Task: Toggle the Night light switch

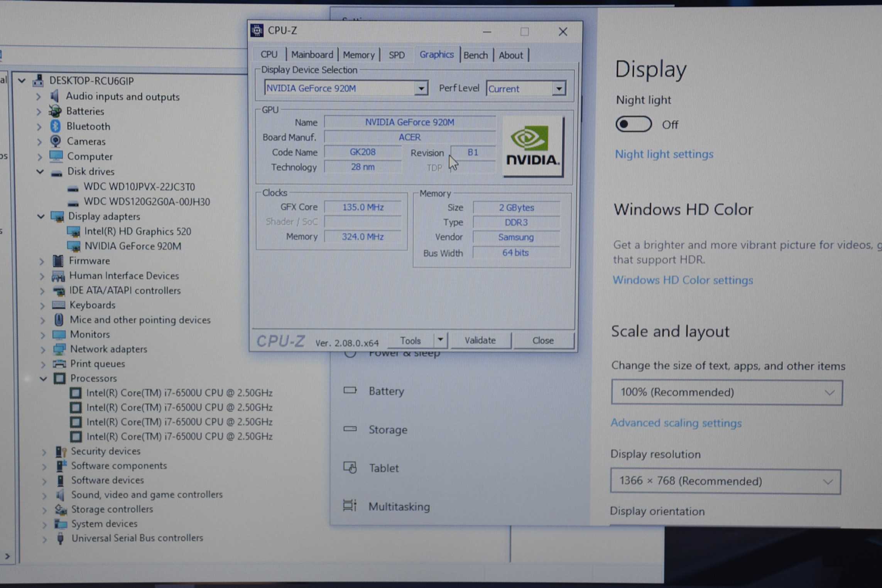Action: [x=633, y=125]
